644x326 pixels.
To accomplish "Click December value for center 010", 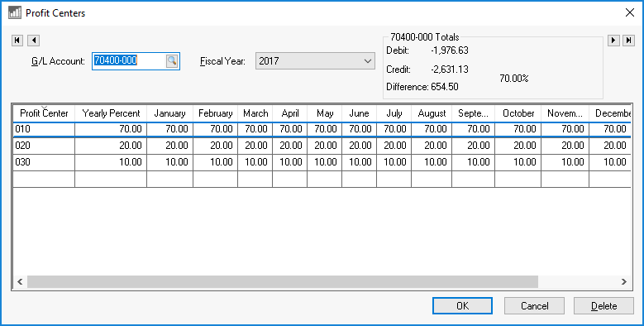I will (610, 129).
